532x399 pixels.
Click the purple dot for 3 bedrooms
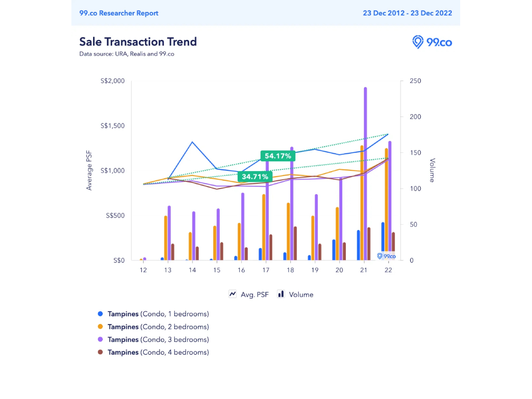click(x=100, y=340)
